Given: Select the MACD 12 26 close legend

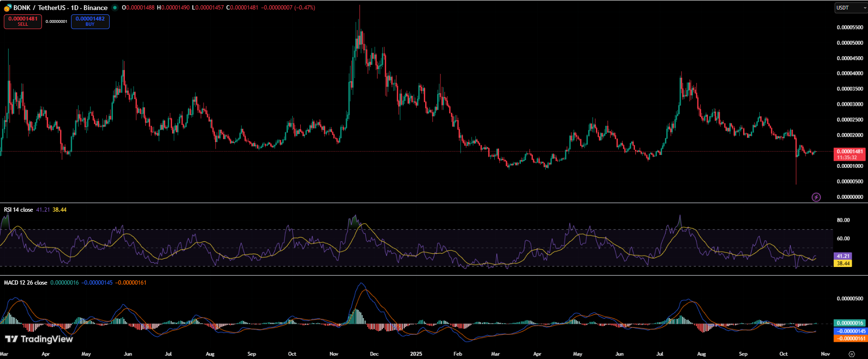Looking at the screenshot, I should click(x=26, y=283).
